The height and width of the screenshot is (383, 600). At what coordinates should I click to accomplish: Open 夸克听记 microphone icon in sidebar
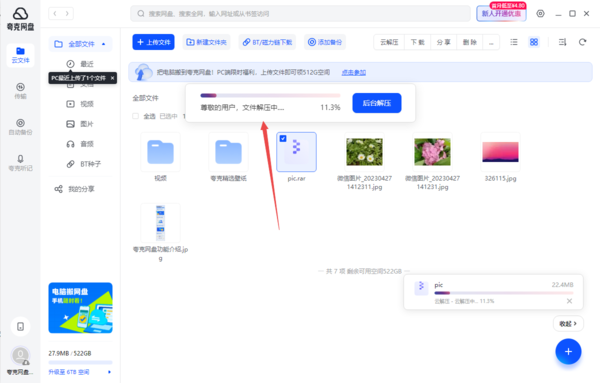20,163
